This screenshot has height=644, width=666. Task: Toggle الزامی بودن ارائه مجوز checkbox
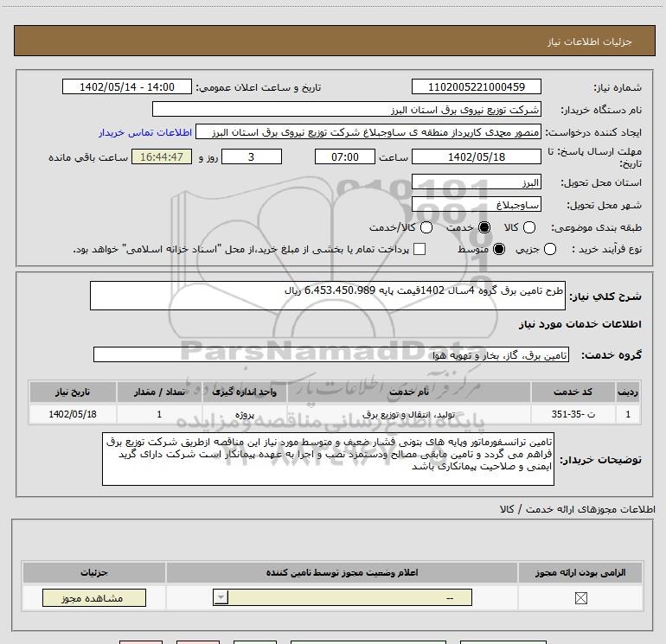click(x=581, y=598)
